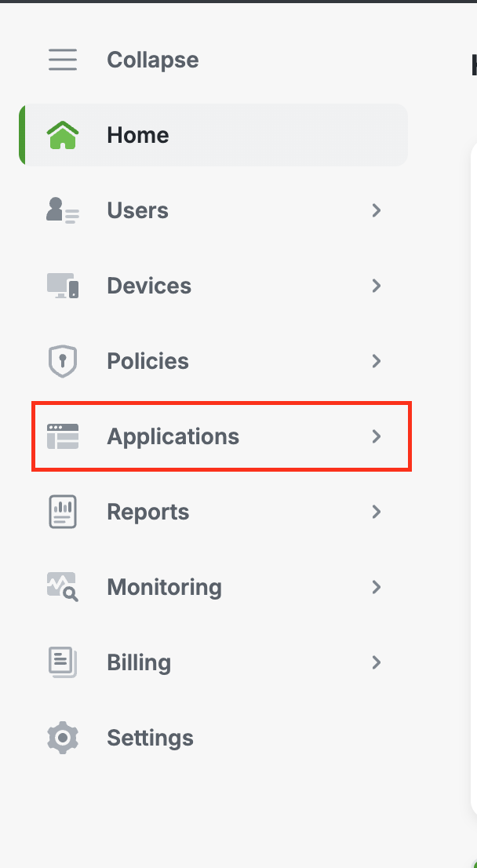Click the Policies shield icon
The width and height of the screenshot is (477, 868).
click(x=63, y=361)
